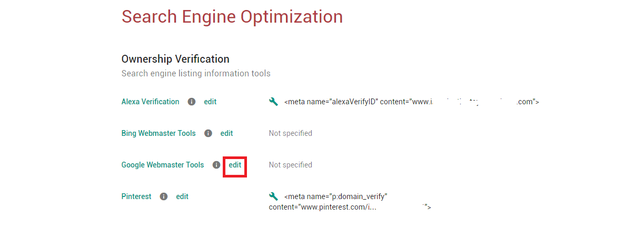Open the Google Webmaster Tools info icon

(x=216, y=165)
